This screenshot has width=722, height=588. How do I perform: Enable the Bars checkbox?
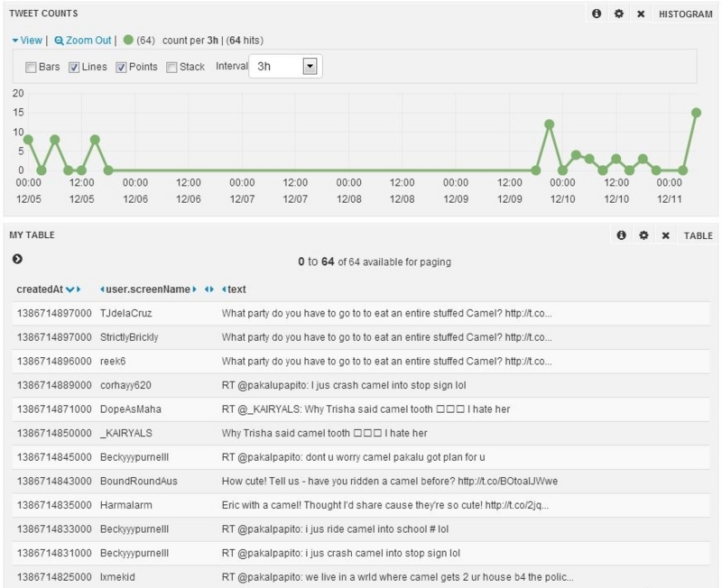31,68
